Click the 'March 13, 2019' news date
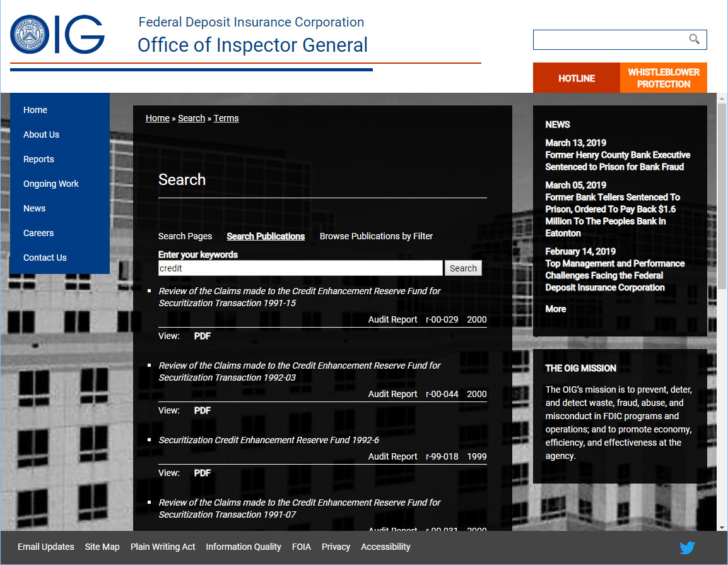Viewport: 728px width, 565px height. [x=576, y=143]
